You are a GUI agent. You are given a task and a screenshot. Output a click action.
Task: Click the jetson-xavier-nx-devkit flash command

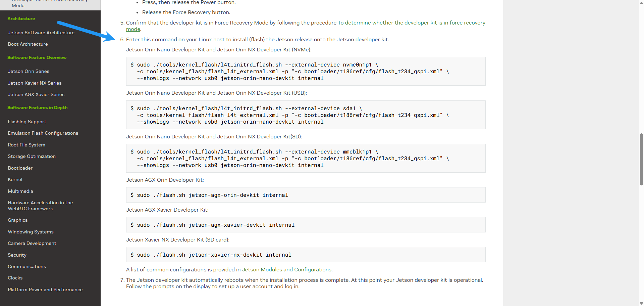pyautogui.click(x=306, y=255)
